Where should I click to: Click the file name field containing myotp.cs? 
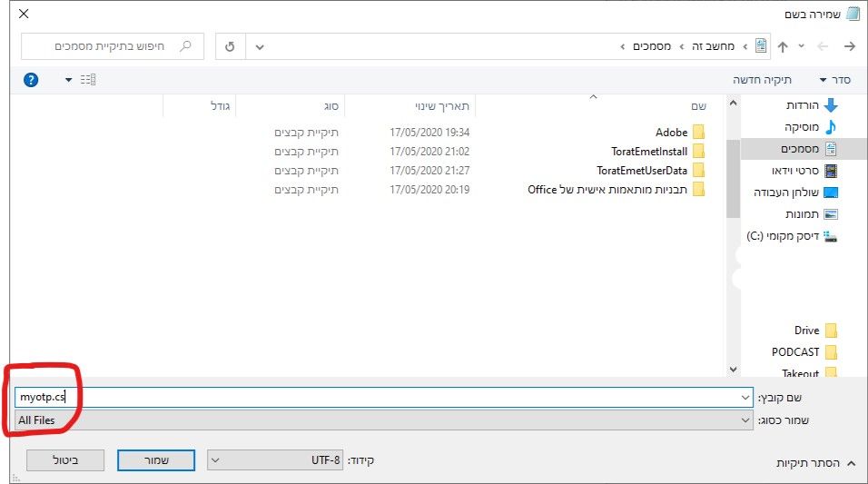click(381, 397)
